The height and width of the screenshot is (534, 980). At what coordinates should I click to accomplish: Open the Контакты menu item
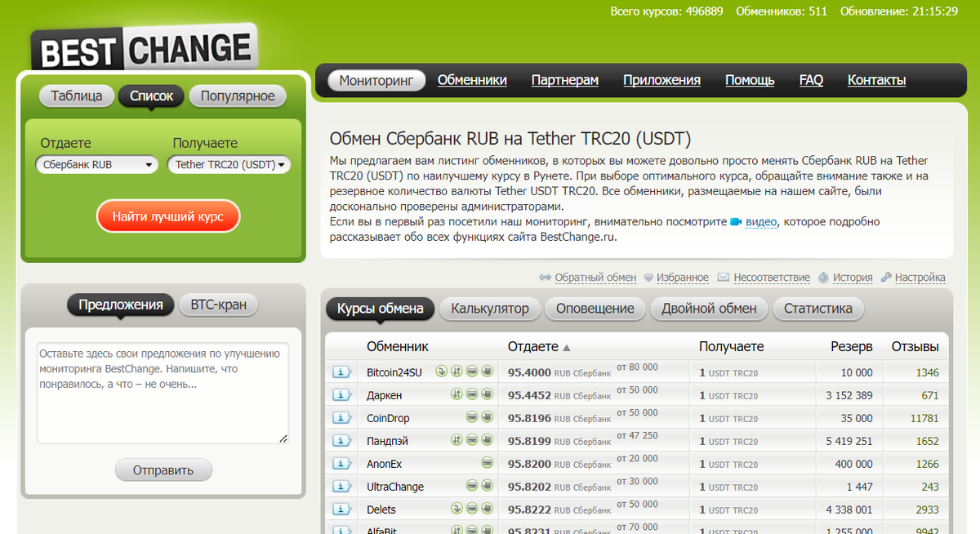(x=876, y=80)
